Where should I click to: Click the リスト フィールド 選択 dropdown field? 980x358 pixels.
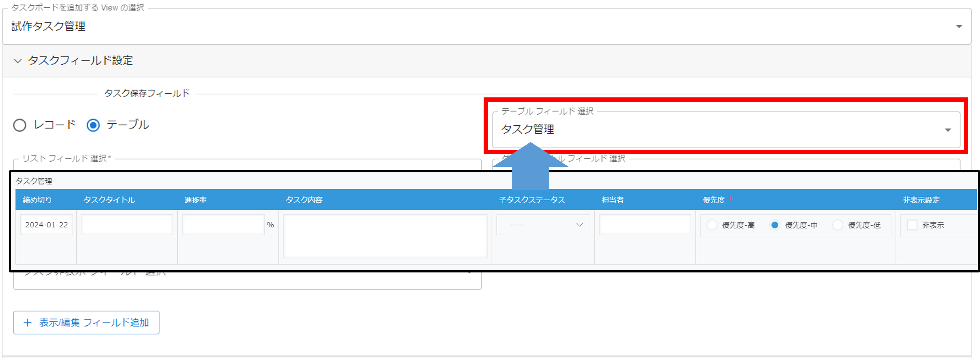[x=247, y=165]
